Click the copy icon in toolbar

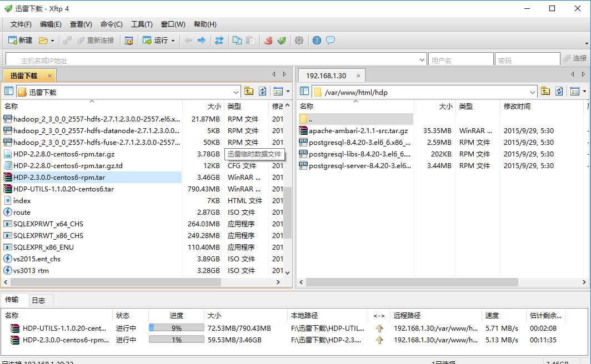(x=237, y=41)
